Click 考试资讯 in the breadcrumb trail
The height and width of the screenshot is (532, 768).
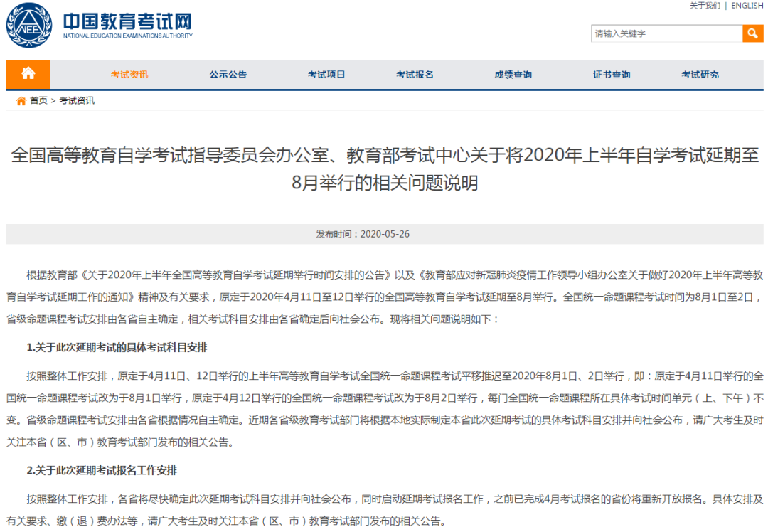[77, 101]
